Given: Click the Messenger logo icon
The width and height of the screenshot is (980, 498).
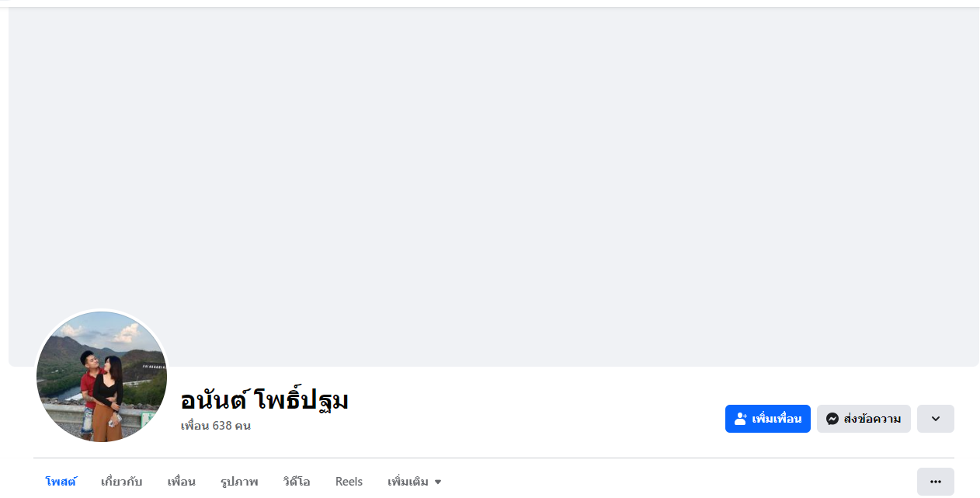Looking at the screenshot, I should pyautogui.click(x=832, y=419).
